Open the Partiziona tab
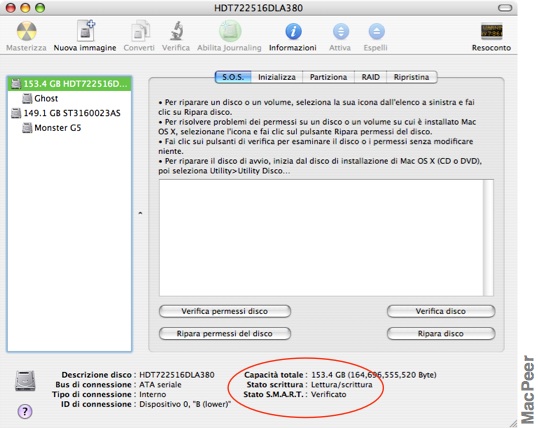This screenshot has width=538, height=428. (328, 77)
